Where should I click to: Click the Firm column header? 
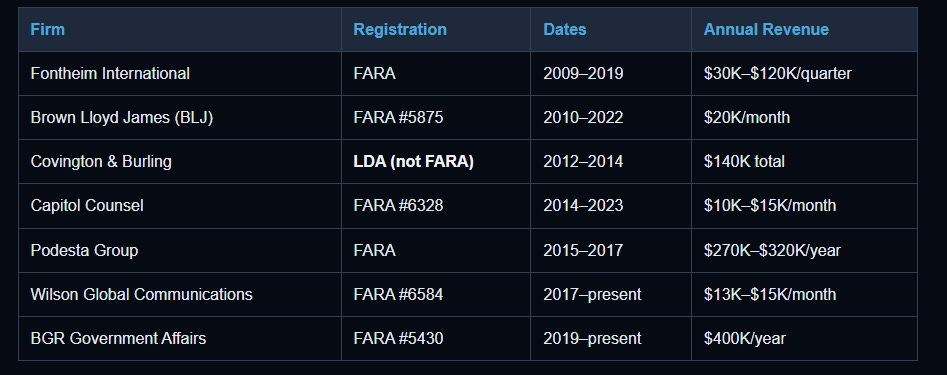click(180, 30)
